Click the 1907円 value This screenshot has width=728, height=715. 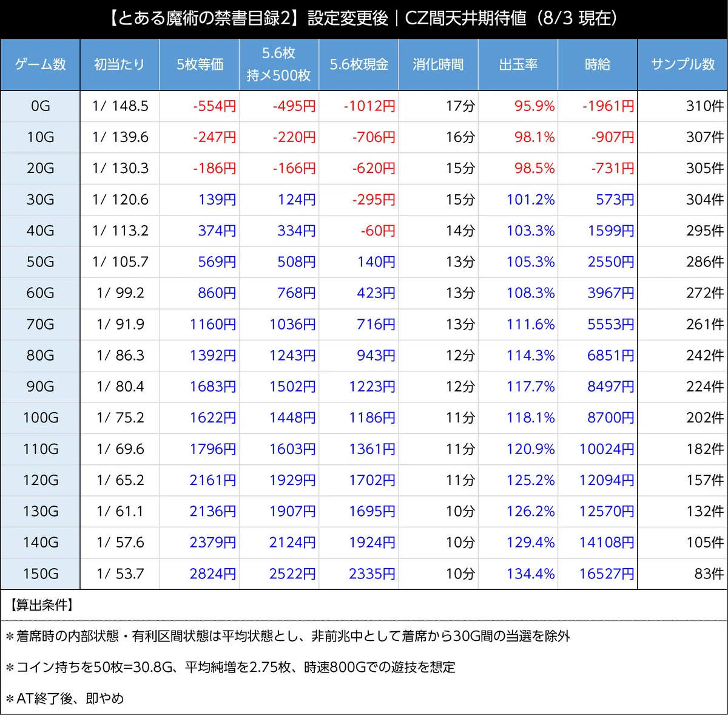[292, 511]
